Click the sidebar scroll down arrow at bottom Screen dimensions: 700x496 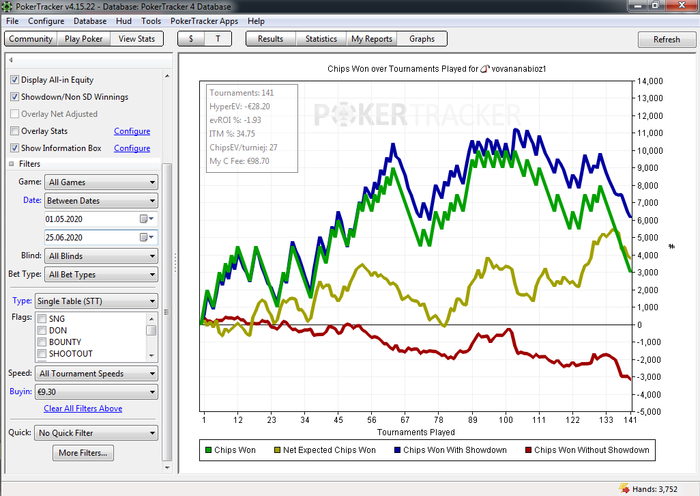click(167, 467)
